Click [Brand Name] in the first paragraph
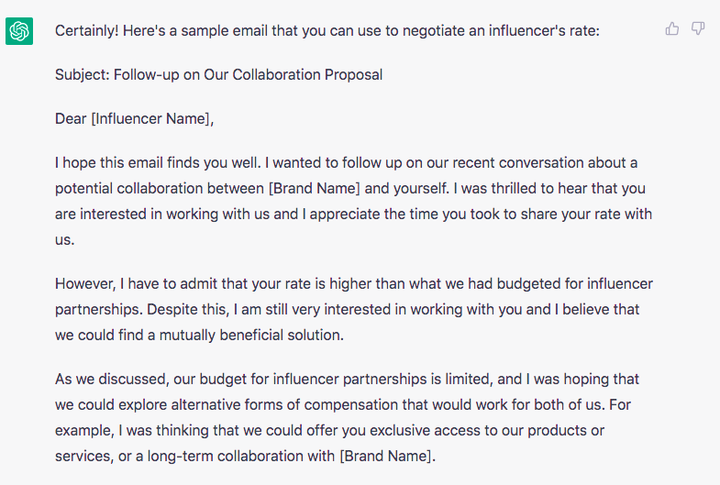720x485 pixels. coord(314,188)
